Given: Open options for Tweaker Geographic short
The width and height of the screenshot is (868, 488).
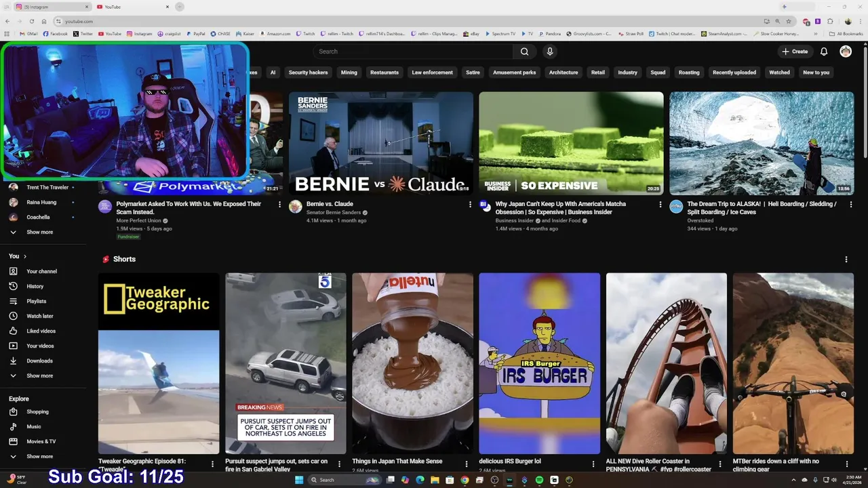Looking at the screenshot, I should click(x=212, y=464).
